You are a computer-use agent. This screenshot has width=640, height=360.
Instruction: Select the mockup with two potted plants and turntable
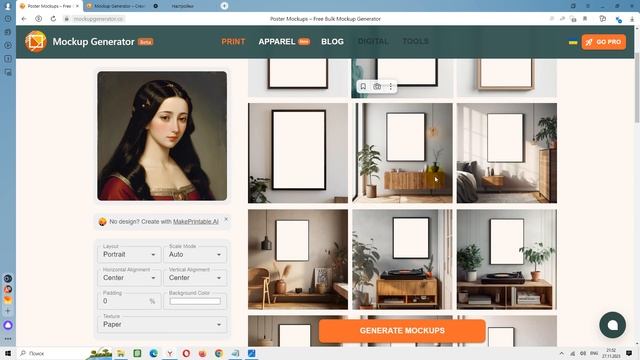coord(507,260)
